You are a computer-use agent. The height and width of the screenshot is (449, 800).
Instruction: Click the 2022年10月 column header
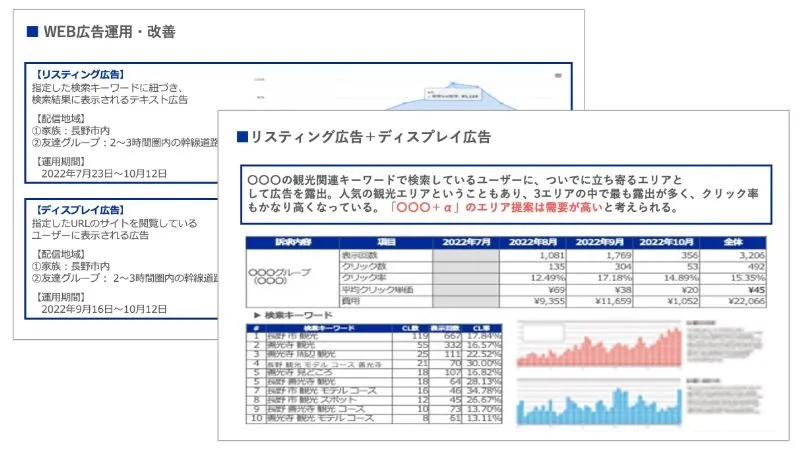click(666, 242)
